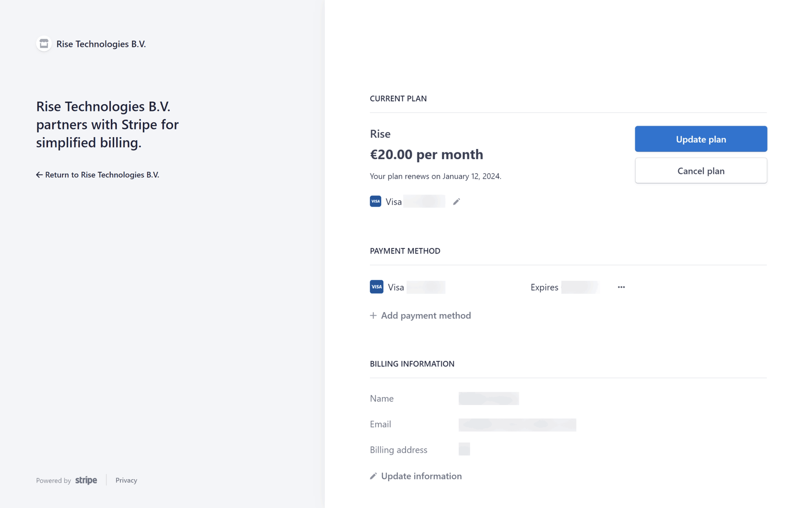The width and height of the screenshot is (812, 508).
Task: Click the Rise Technologies store logo icon
Action: point(44,44)
